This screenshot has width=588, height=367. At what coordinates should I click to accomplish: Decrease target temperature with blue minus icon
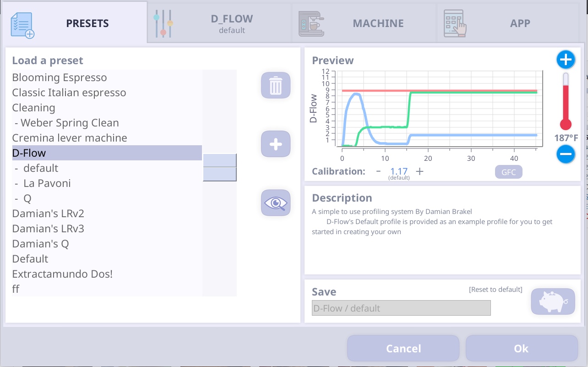566,154
